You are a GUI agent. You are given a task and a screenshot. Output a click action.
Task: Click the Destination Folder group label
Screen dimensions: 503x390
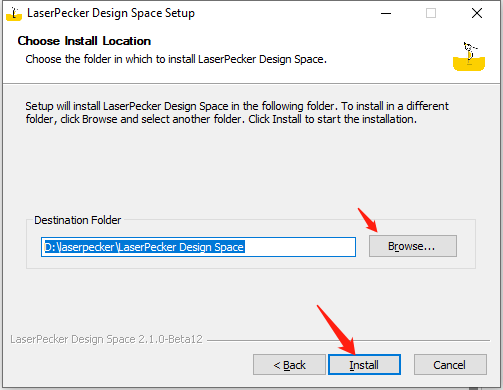click(x=78, y=220)
